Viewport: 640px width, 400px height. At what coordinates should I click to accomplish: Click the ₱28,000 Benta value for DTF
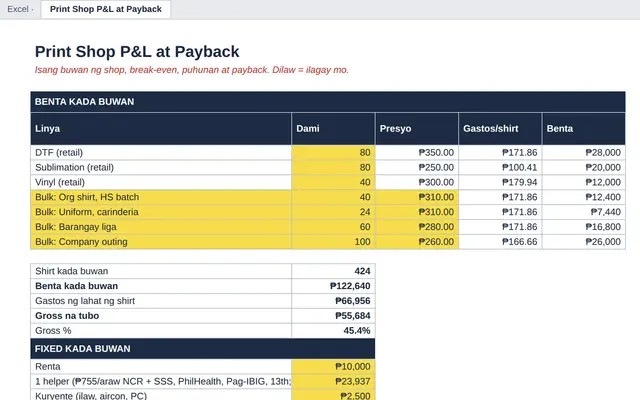(584, 153)
